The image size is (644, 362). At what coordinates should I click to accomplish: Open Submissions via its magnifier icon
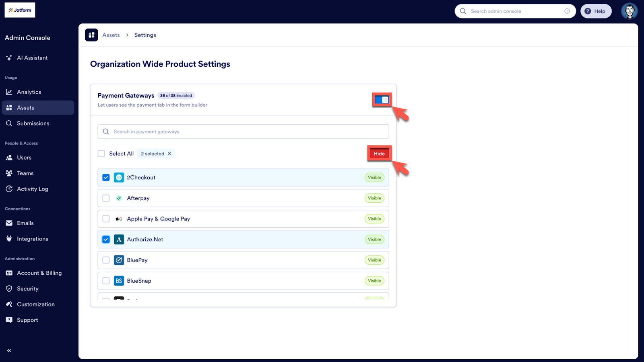coord(9,123)
